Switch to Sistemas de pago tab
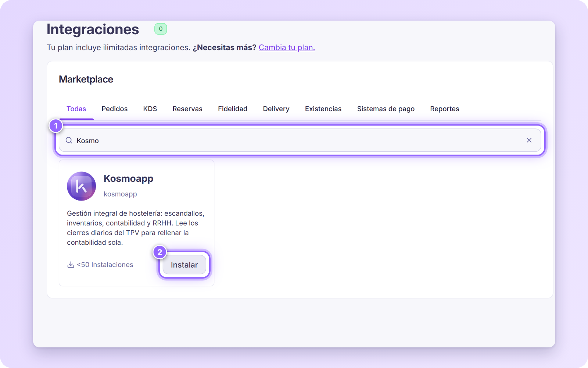Screen dimensions: 588x368 pos(386,109)
